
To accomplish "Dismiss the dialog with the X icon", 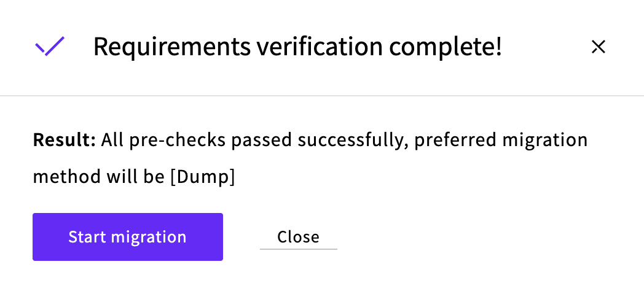I will click(598, 47).
